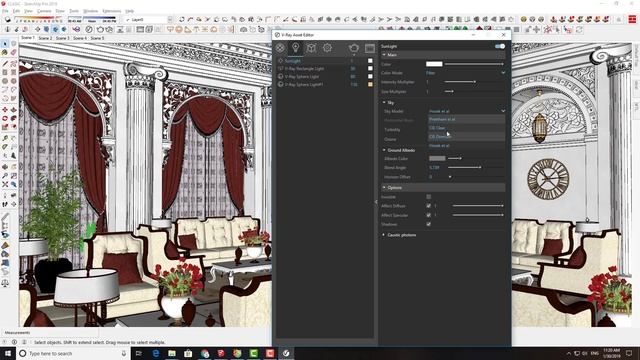Open the Camera menu
Image resolution: width=640 pixels, height=360 pixels.
44,11
